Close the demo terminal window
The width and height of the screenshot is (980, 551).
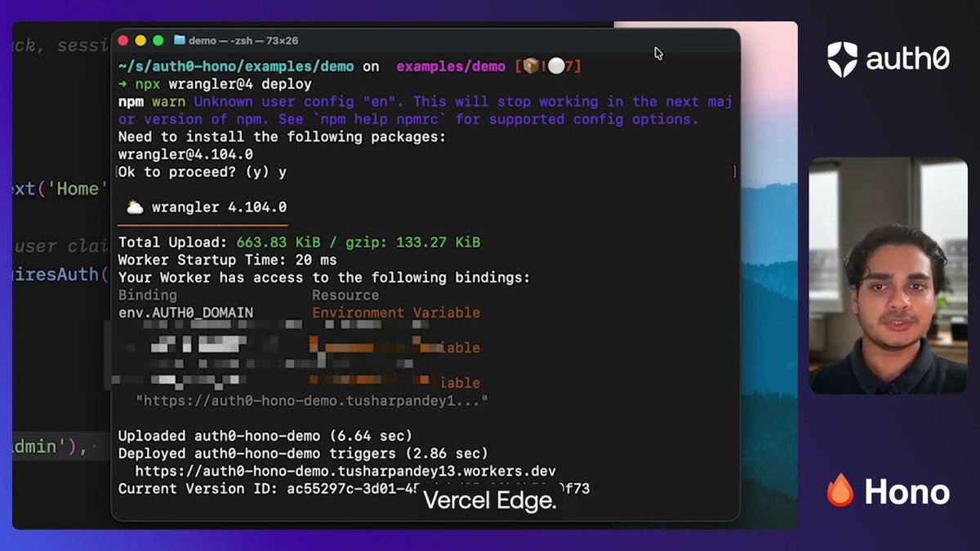[123, 40]
